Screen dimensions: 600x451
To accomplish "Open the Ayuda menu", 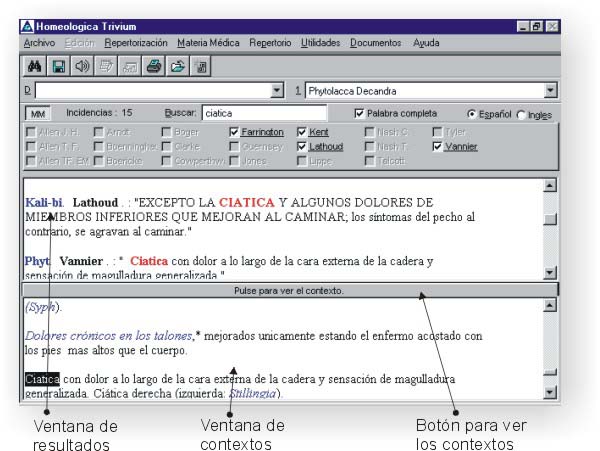I will 426,43.
